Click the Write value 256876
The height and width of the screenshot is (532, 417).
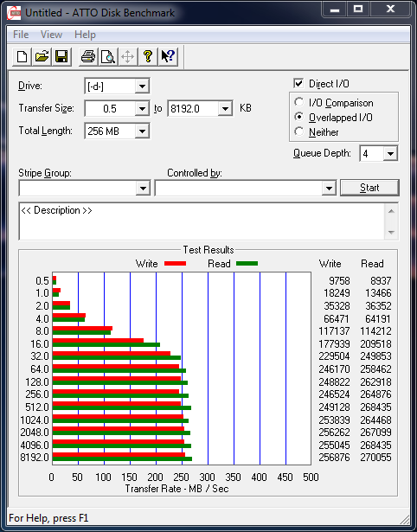[x=334, y=457]
